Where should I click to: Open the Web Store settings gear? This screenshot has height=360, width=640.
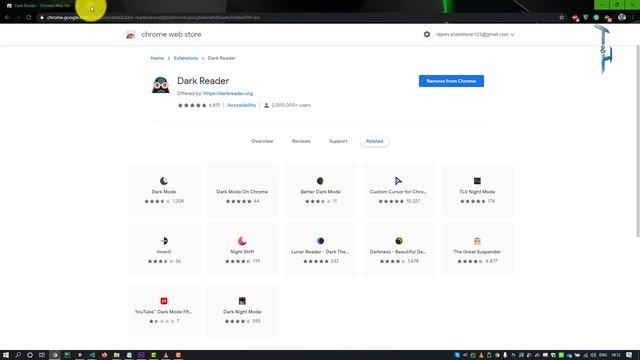427,34
